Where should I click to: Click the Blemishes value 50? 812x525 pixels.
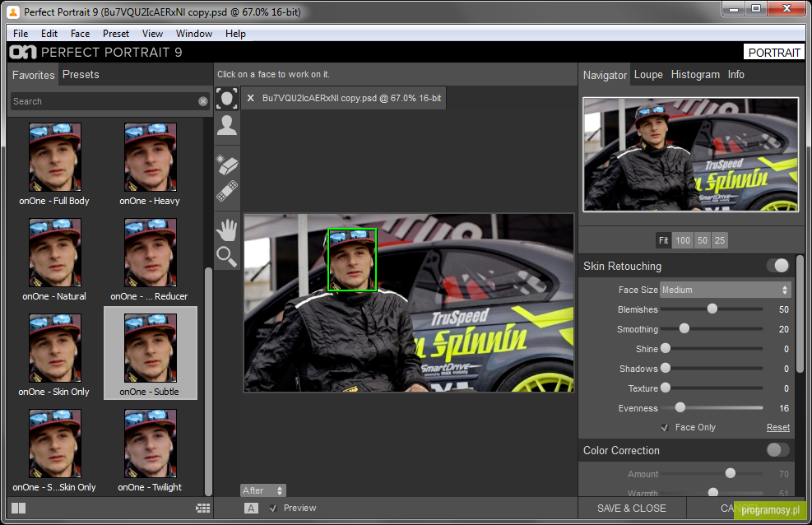pos(784,309)
